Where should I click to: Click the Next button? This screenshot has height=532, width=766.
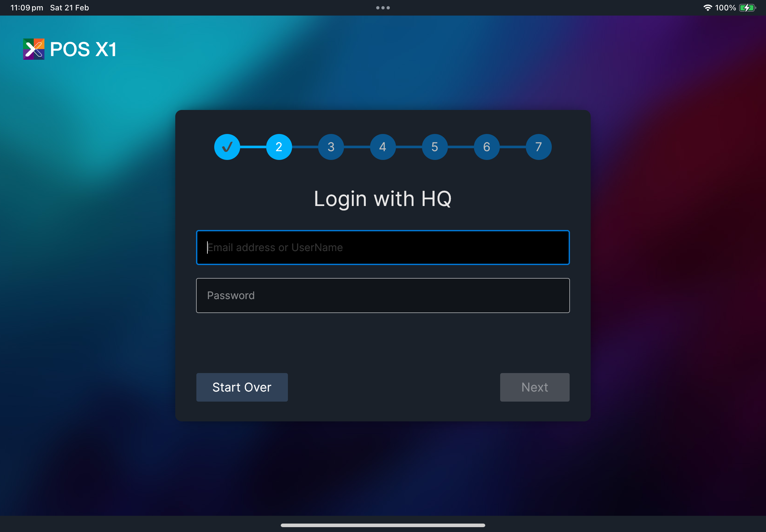pos(534,387)
